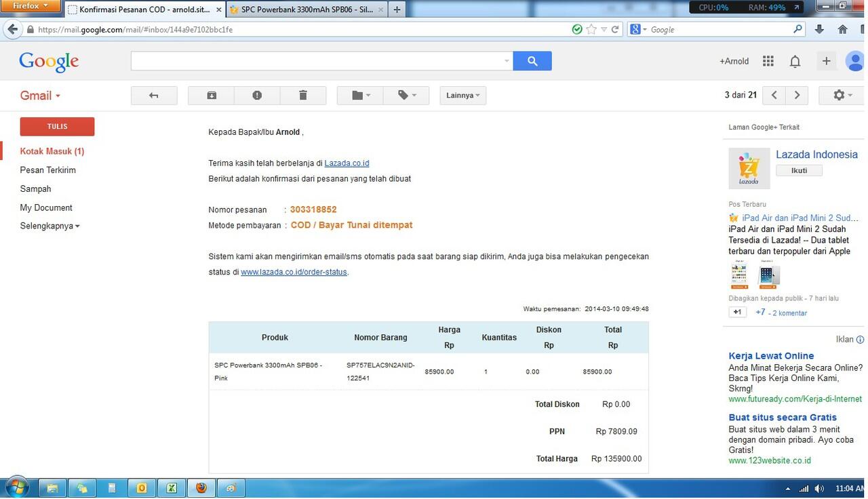The height and width of the screenshot is (499, 868).
Task: Click the volume icon in system tray
Action: 820,488
